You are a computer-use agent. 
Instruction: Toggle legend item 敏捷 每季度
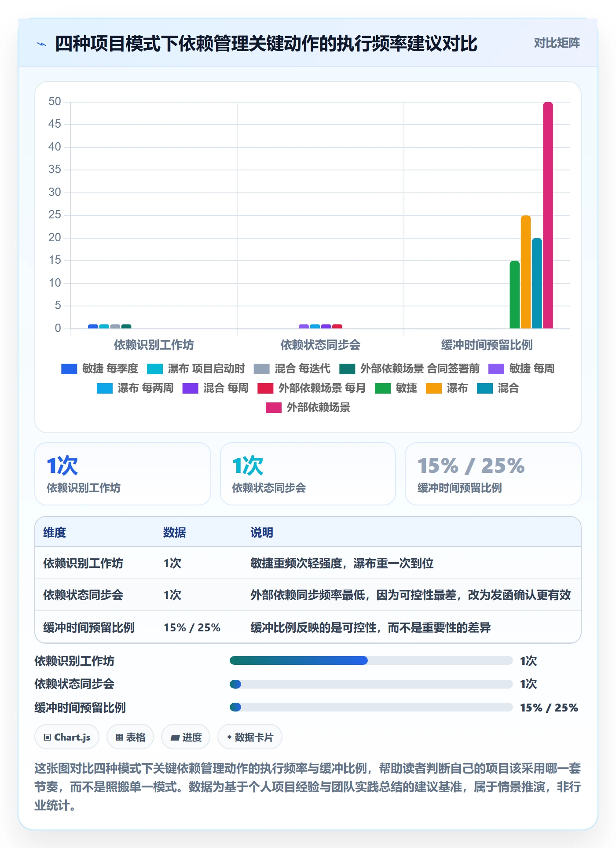tap(100, 369)
